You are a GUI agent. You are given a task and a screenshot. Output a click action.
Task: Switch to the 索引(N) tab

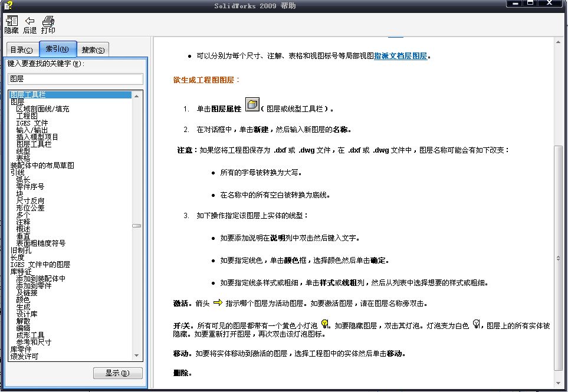point(58,49)
